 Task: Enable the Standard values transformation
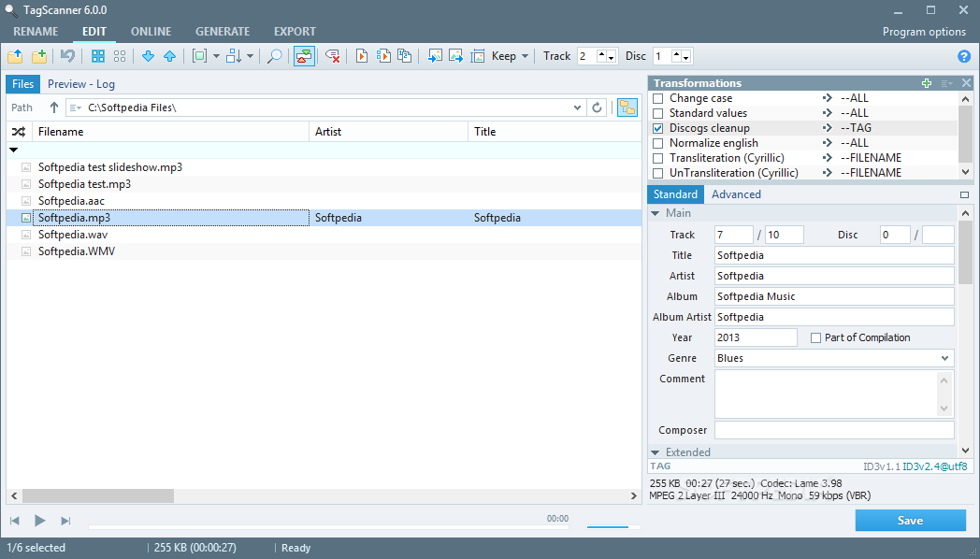657,114
